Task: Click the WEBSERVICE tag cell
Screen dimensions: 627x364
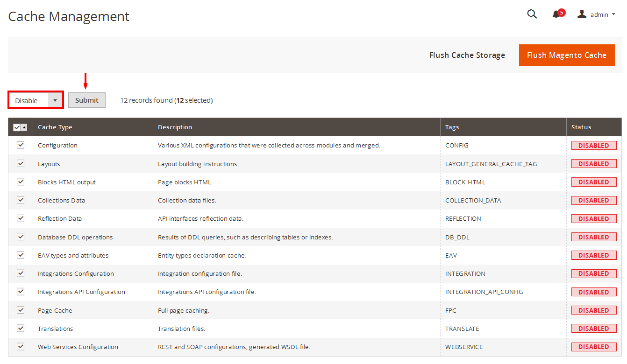Action: tap(503, 347)
